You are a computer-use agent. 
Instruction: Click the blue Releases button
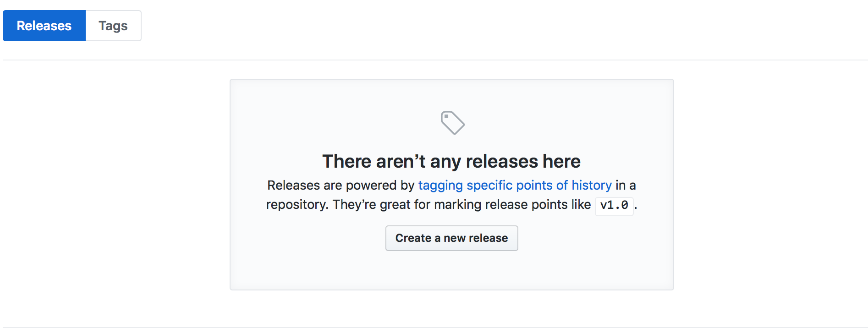[x=44, y=26]
